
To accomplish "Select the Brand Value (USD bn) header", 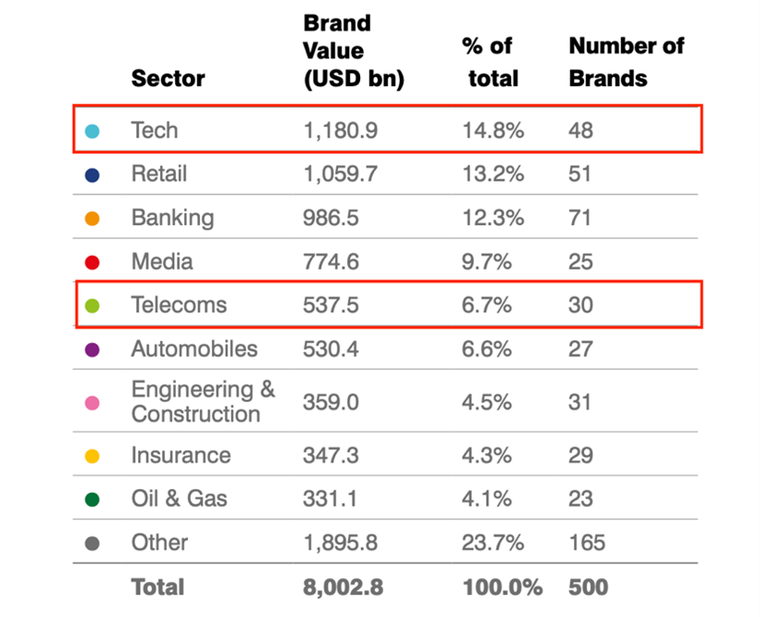I will pyautogui.click(x=353, y=50).
